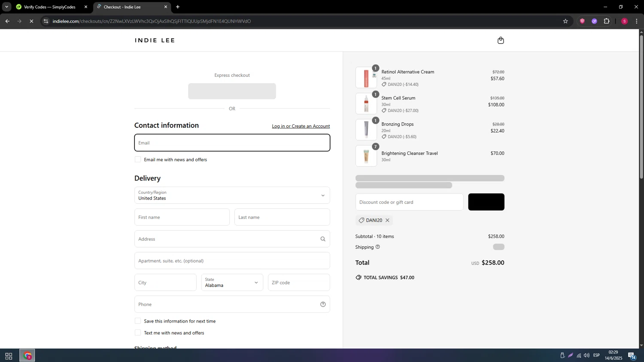Click the address bar URL
The height and width of the screenshot is (362, 644).
coord(152,21)
